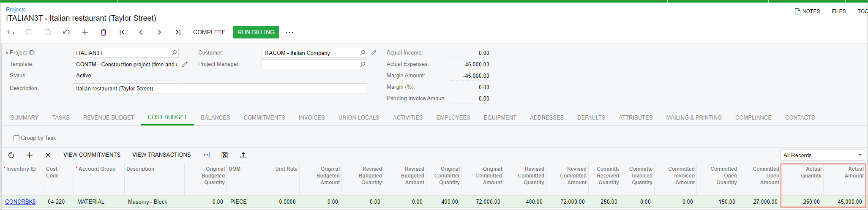The image size is (868, 210).
Task: Switch to the Revenue Budget tab
Action: pos(109,117)
